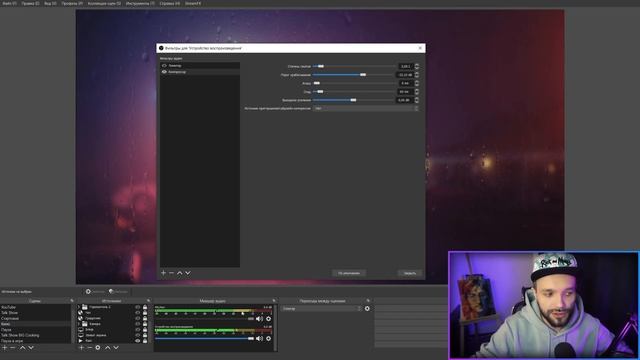Toggle Limiter filter visibility eye
The height and width of the screenshot is (360, 640).
click(164, 65)
